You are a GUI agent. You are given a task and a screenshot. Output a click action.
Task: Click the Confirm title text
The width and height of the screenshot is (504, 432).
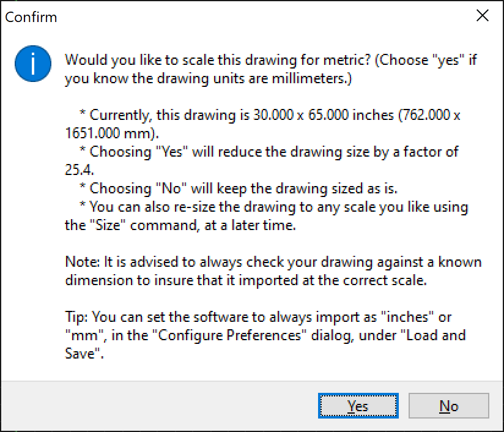pyautogui.click(x=31, y=17)
